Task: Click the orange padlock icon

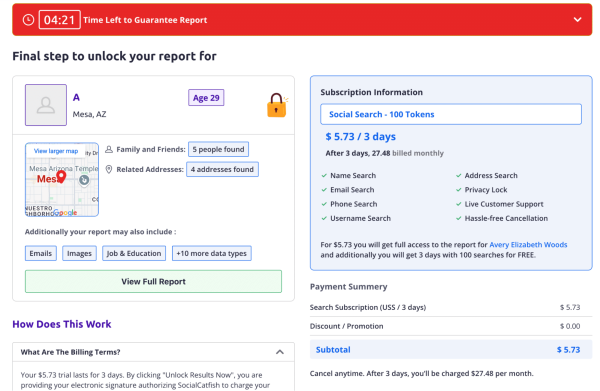Action: click(277, 105)
